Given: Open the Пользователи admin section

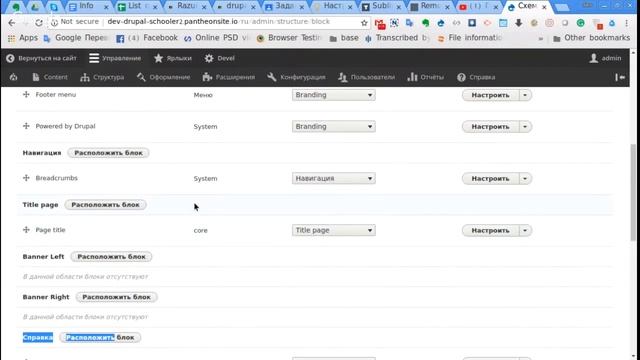Looking at the screenshot, I should [x=367, y=77].
